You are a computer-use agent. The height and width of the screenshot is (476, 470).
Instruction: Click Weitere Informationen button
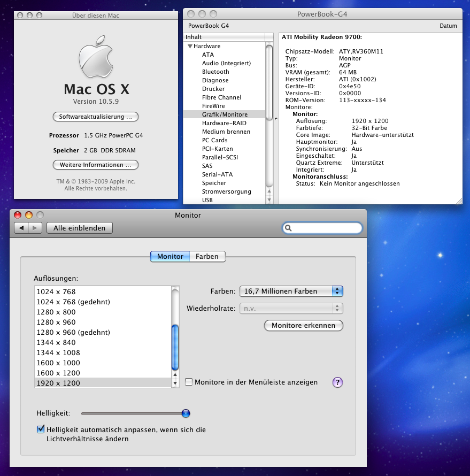96,165
